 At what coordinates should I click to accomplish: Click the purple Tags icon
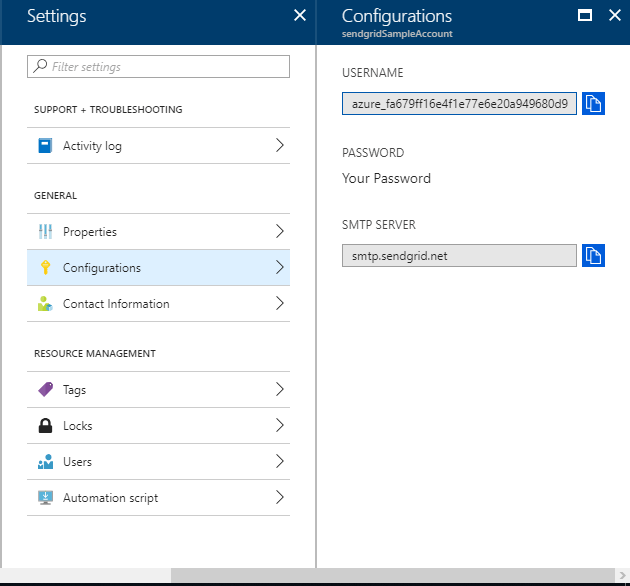(x=45, y=389)
